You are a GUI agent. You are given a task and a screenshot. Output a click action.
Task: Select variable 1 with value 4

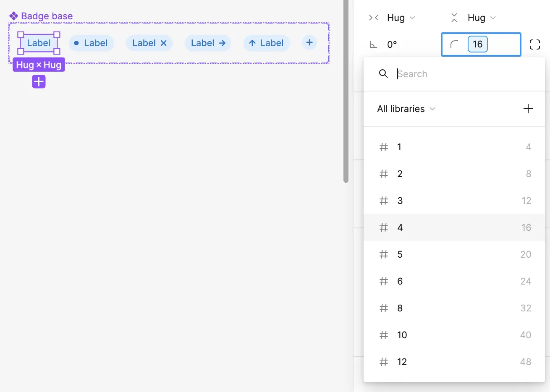[x=454, y=147]
